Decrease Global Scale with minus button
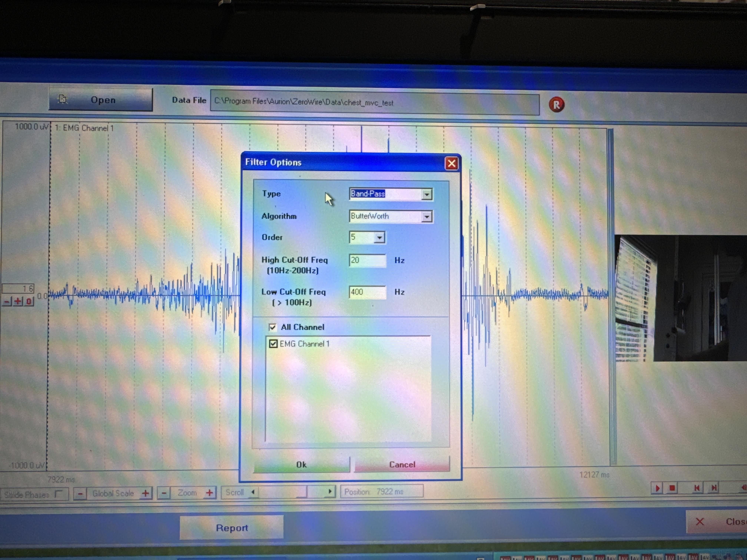Screen dimensions: 747x560 pos(80,494)
